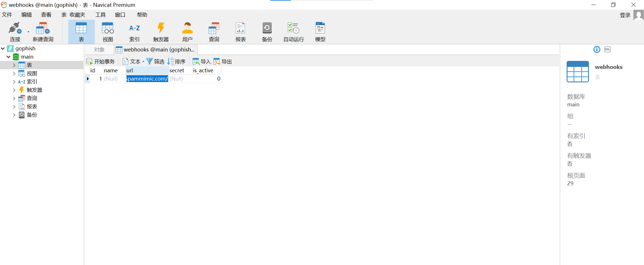Click the Export (导出) button
The height and width of the screenshot is (265, 644).
(x=223, y=62)
